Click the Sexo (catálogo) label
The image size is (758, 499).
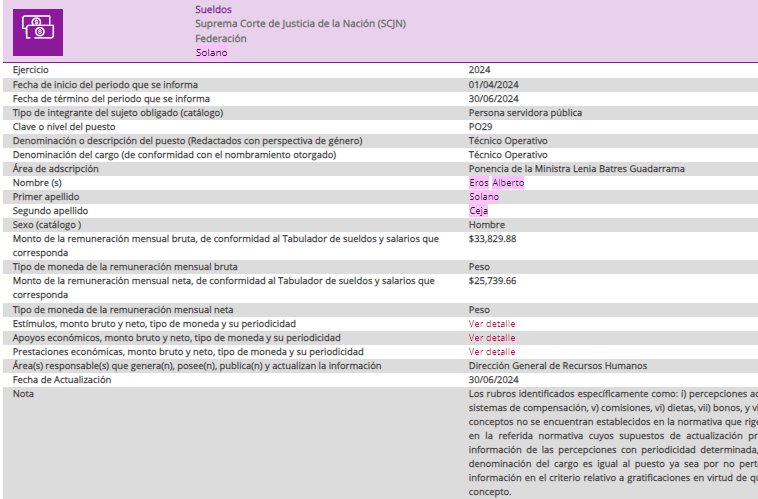[x=46, y=225]
